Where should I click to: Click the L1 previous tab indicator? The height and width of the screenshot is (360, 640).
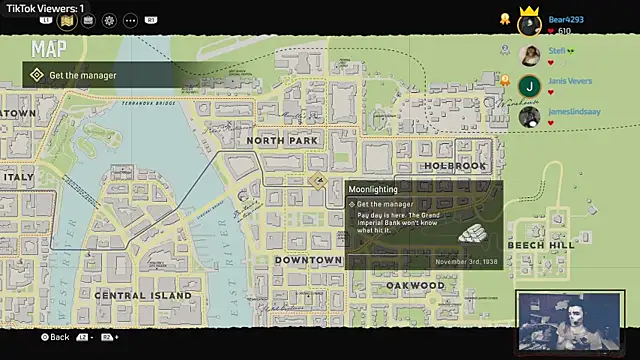(x=46, y=20)
